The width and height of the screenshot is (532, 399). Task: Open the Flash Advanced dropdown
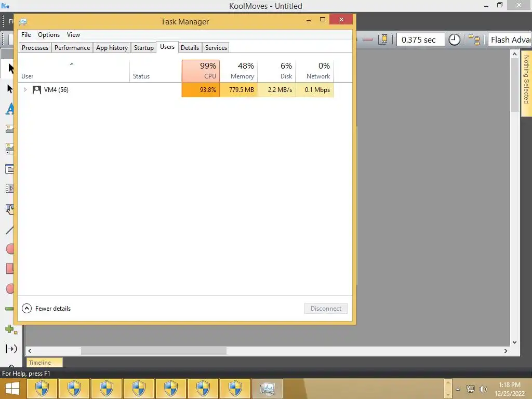click(510, 39)
